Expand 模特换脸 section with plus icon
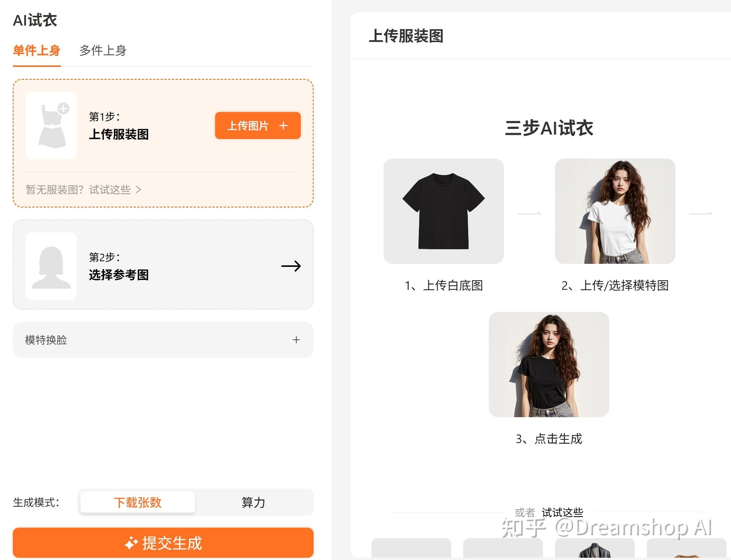Image resolution: width=731 pixels, height=560 pixels. [x=296, y=340]
